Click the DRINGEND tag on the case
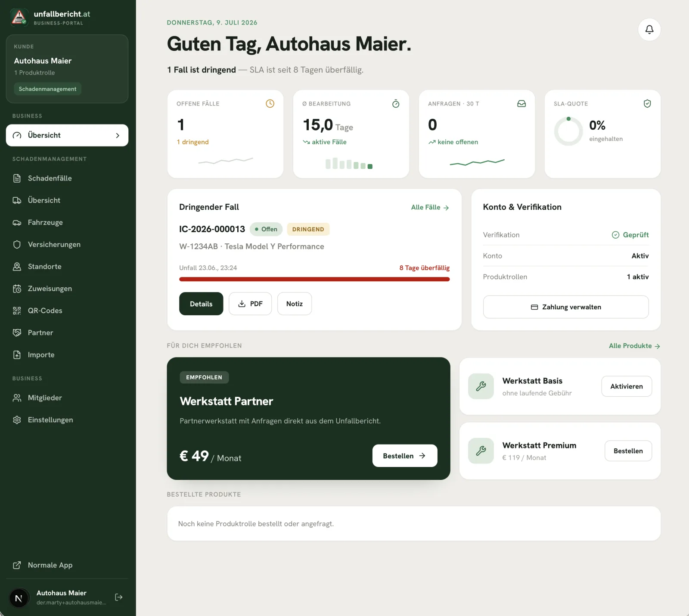This screenshot has width=689, height=616. 308,229
